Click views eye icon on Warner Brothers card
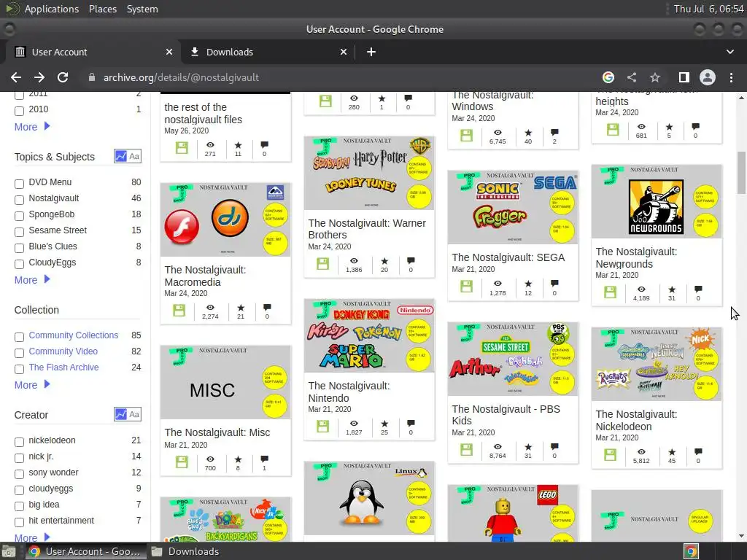This screenshot has width=747, height=560. point(354,261)
